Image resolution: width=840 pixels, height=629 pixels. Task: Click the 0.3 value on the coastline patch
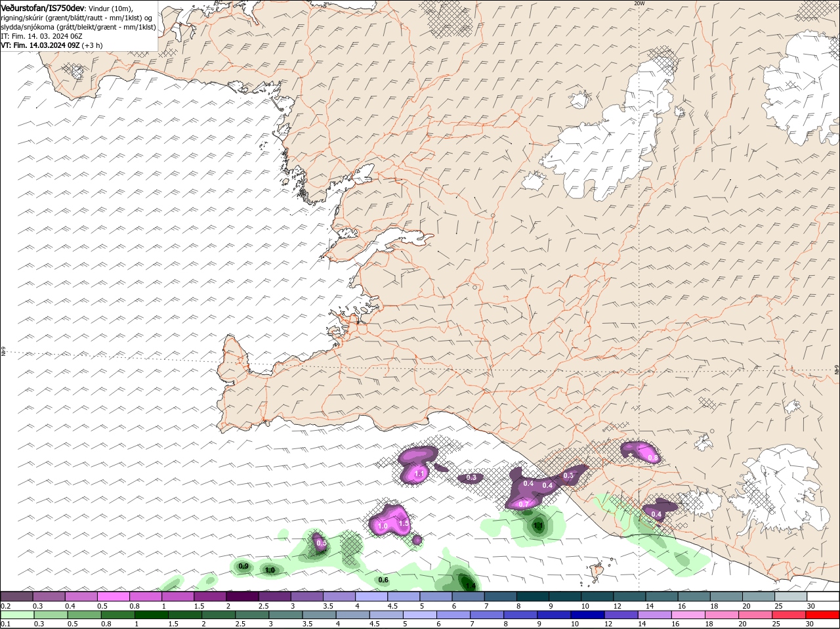click(568, 475)
